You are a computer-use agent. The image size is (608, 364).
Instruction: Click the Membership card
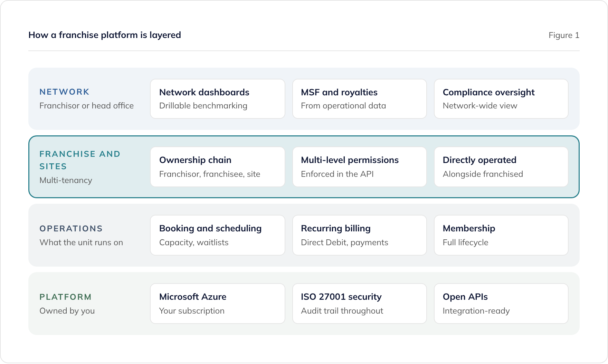pos(501,235)
